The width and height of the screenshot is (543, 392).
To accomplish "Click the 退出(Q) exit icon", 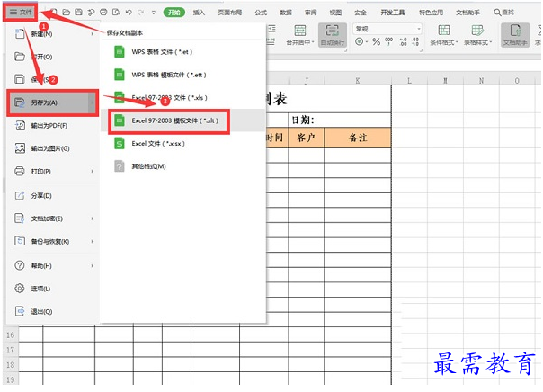I will click(20, 311).
